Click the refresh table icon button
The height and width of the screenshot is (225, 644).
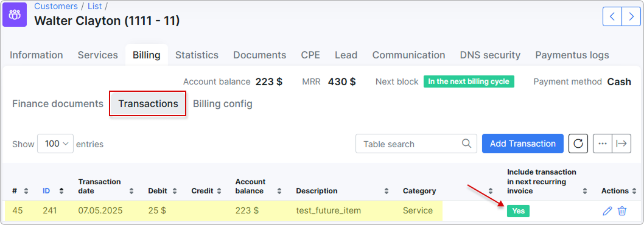(578, 144)
